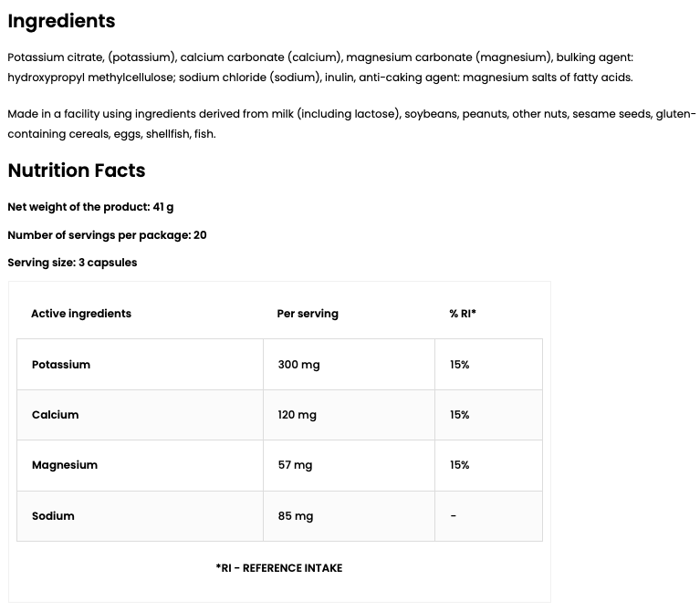Click the % RI* column header
The image size is (700, 611).
[463, 314]
